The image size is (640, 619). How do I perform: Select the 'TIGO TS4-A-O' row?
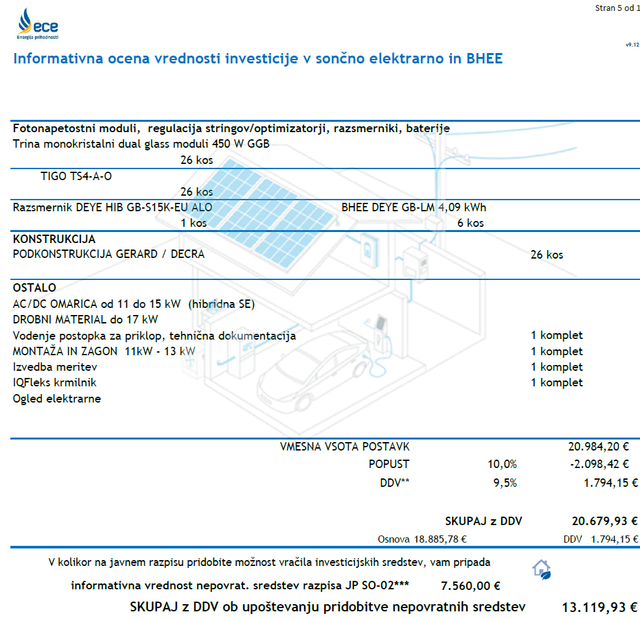(x=76, y=176)
